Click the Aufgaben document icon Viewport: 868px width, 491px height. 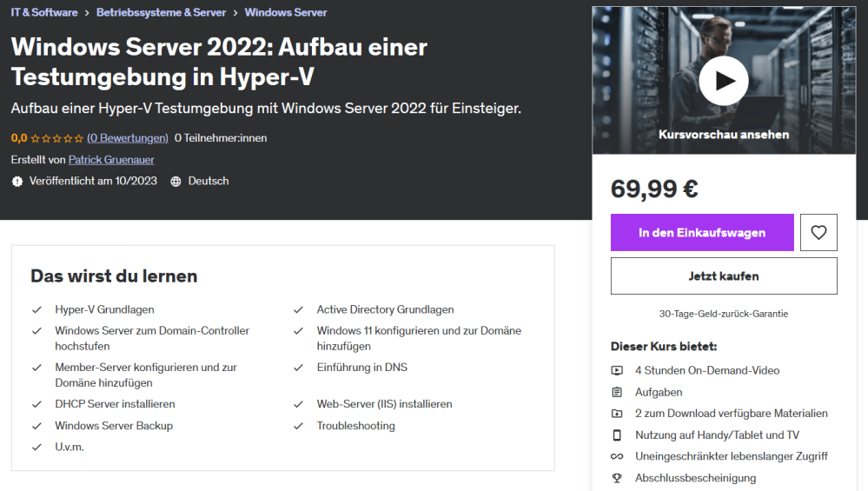point(617,392)
